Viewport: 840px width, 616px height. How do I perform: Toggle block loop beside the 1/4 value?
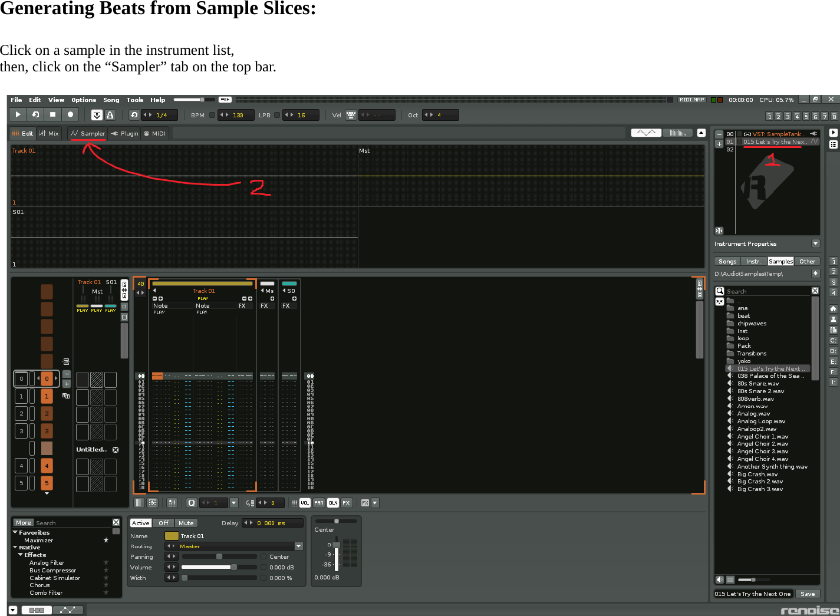click(x=134, y=115)
